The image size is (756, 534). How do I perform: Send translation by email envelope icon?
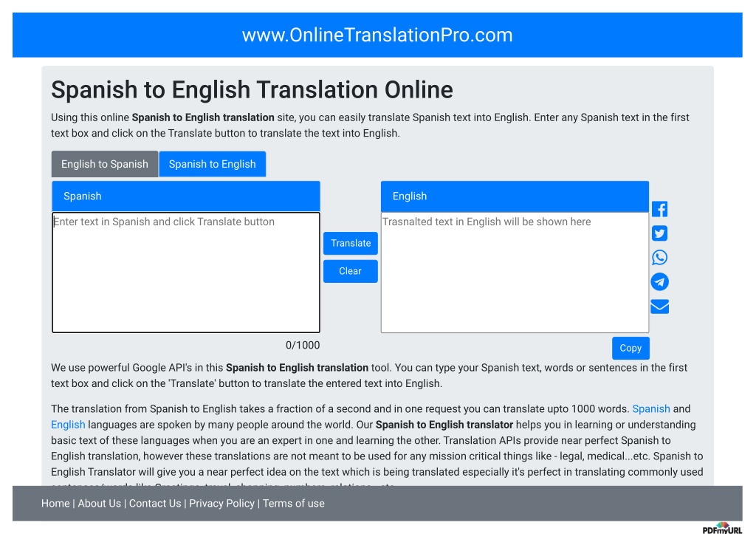tap(659, 307)
